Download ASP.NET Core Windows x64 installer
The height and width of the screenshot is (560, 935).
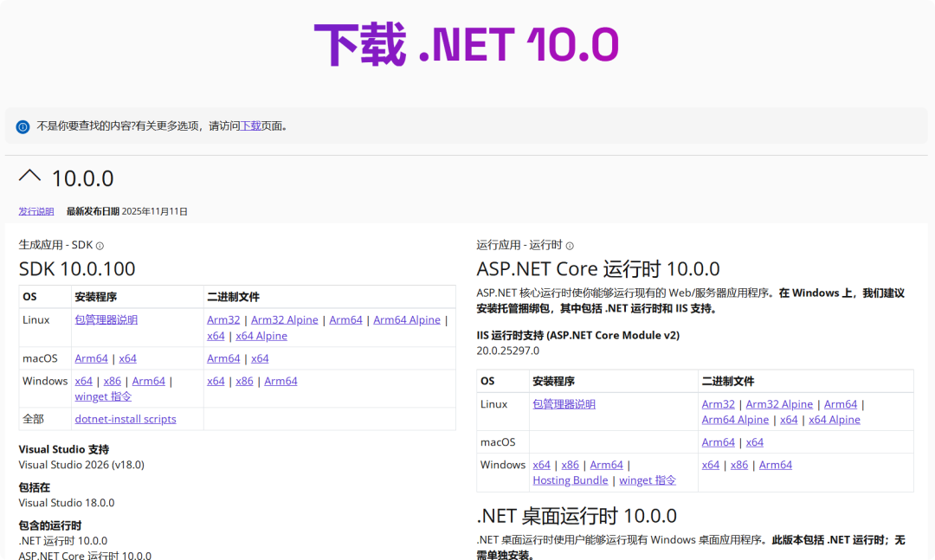541,465
